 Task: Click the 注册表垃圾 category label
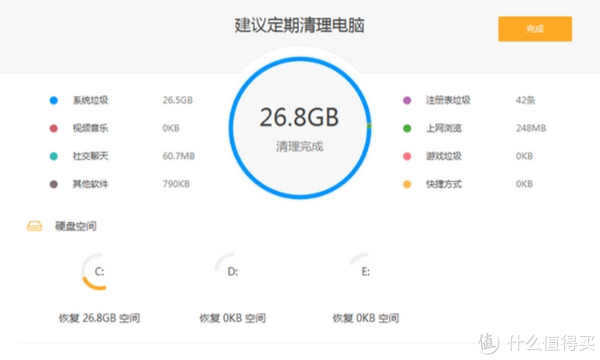(448, 100)
